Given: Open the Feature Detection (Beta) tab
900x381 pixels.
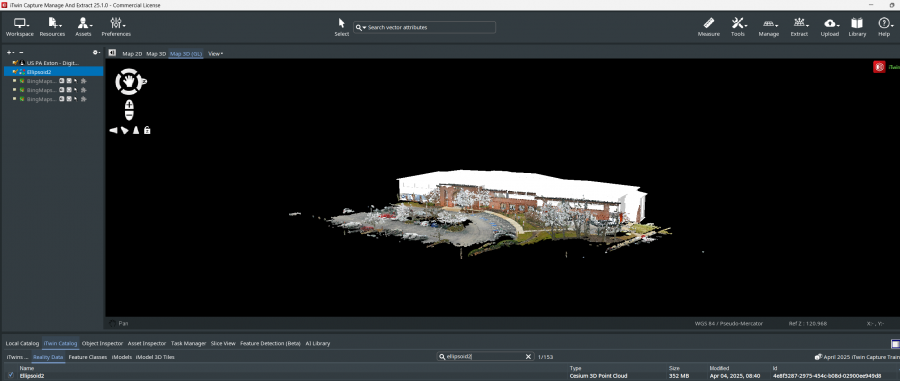Looking at the screenshot, I should (270, 343).
